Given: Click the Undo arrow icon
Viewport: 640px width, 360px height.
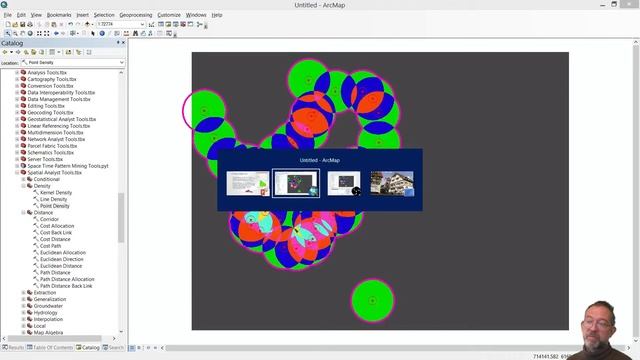Looking at the screenshot, I should 71,24.
